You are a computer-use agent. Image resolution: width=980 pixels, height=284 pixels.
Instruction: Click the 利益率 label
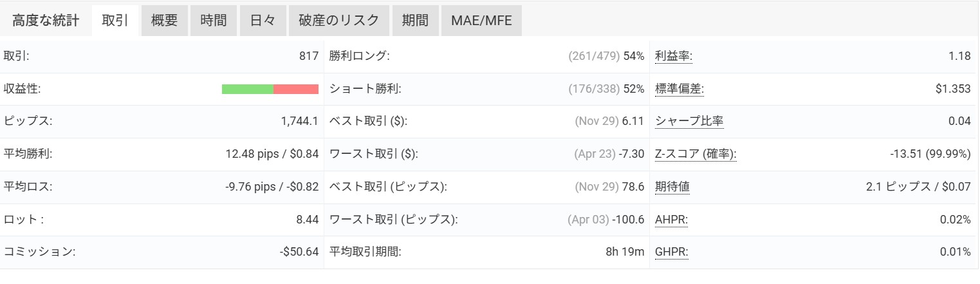tap(673, 56)
